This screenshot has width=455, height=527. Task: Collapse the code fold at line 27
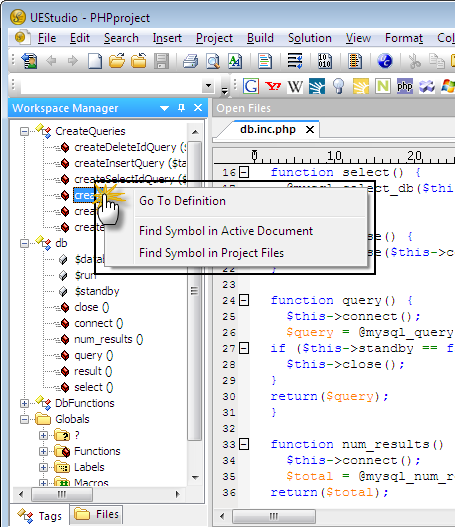pyautogui.click(x=244, y=348)
